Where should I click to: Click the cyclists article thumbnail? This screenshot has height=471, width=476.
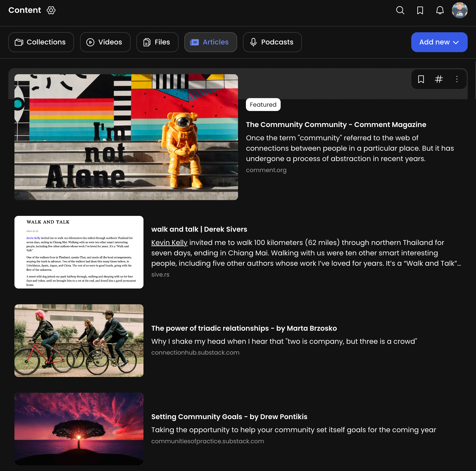[x=79, y=340]
